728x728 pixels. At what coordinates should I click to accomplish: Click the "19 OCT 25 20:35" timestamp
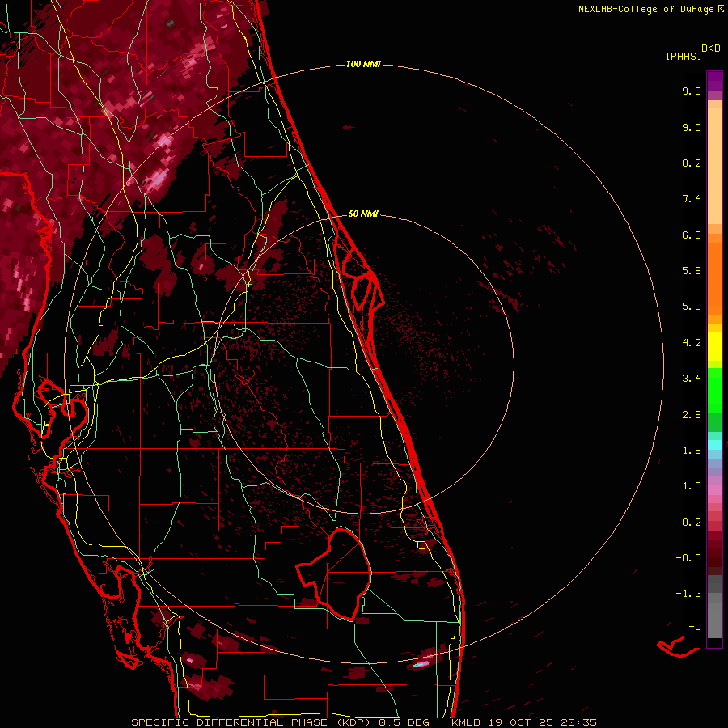point(542,722)
